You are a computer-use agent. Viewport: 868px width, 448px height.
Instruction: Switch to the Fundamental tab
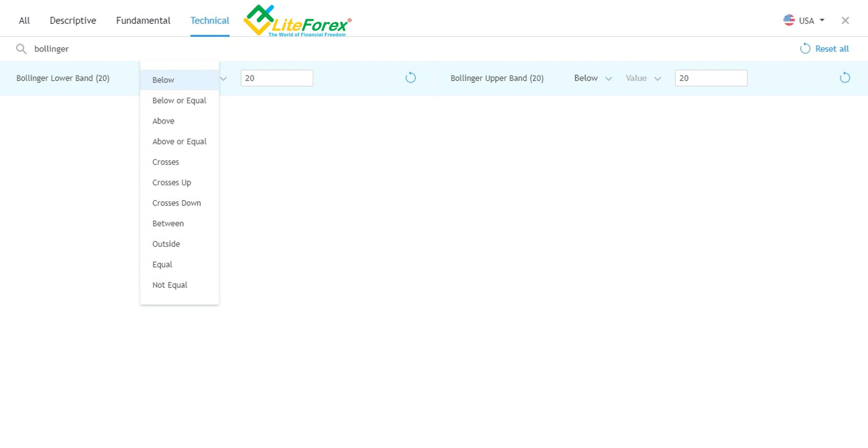pyautogui.click(x=143, y=21)
